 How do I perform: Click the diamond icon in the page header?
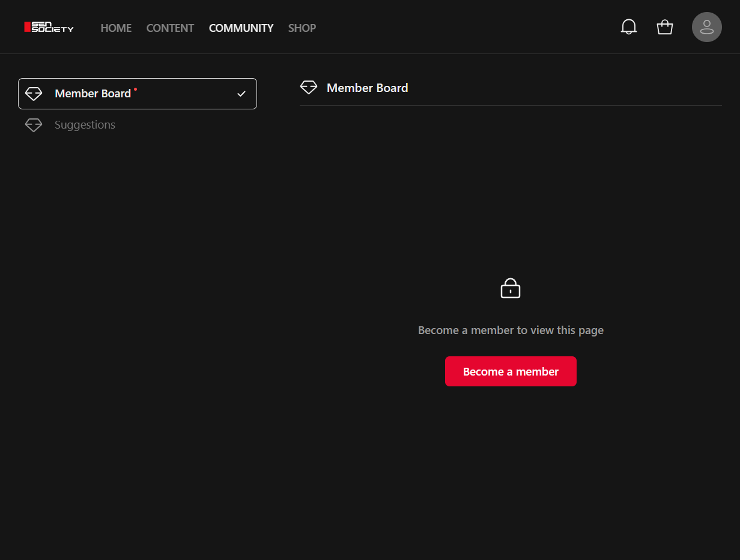pyautogui.click(x=309, y=88)
